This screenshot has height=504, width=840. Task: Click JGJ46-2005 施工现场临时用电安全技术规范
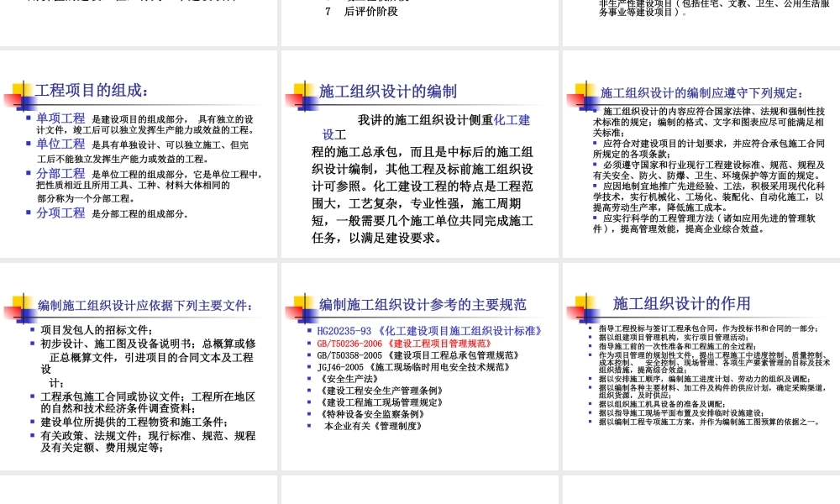pos(413,367)
